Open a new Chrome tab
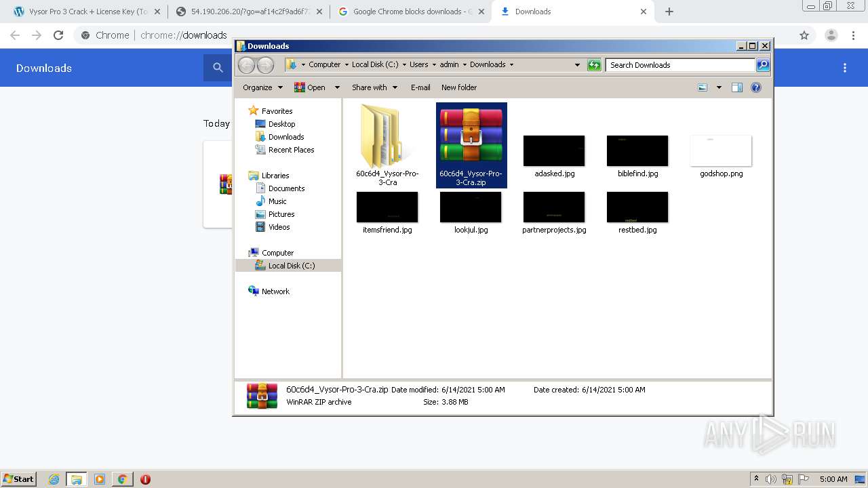Screen dimensions: 868x488 (x=669, y=12)
